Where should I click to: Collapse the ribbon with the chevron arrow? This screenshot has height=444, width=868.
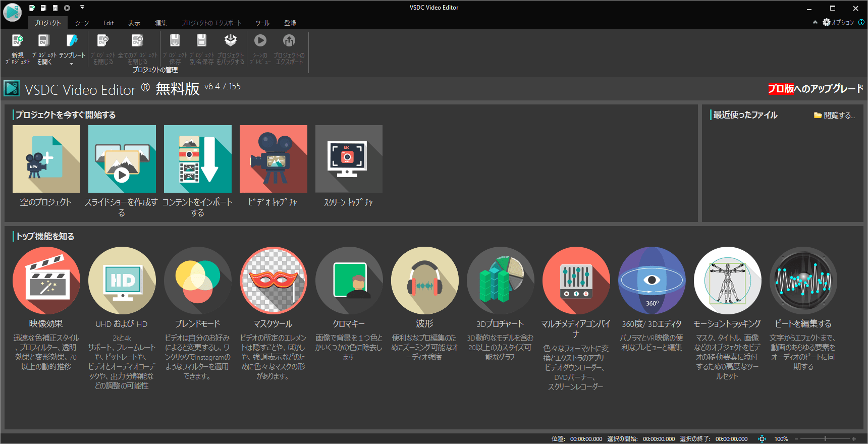coord(815,22)
